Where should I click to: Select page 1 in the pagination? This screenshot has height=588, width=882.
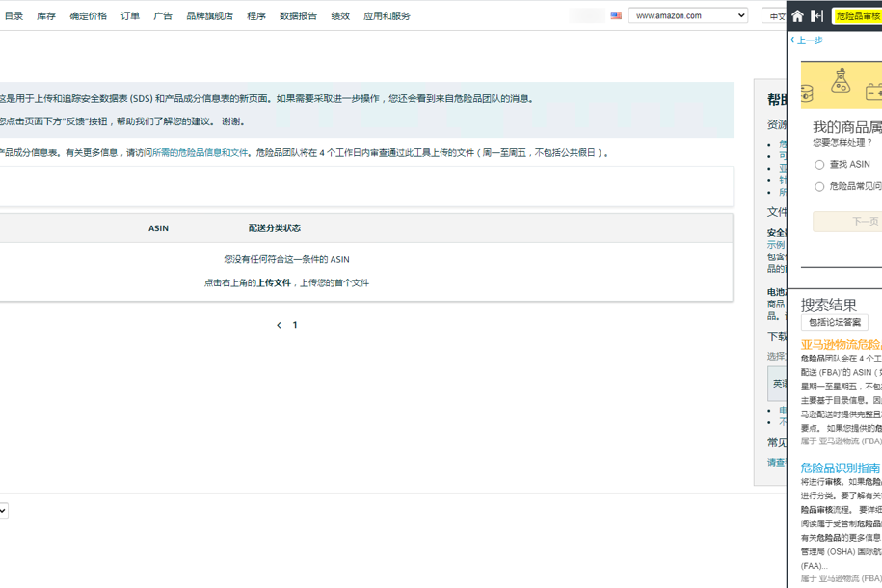point(295,325)
